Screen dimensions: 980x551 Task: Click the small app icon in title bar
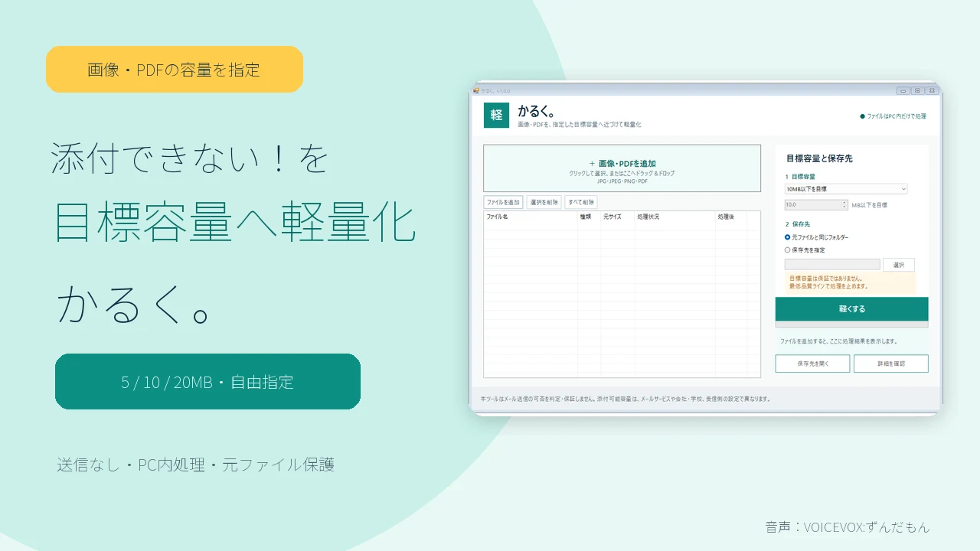click(476, 90)
